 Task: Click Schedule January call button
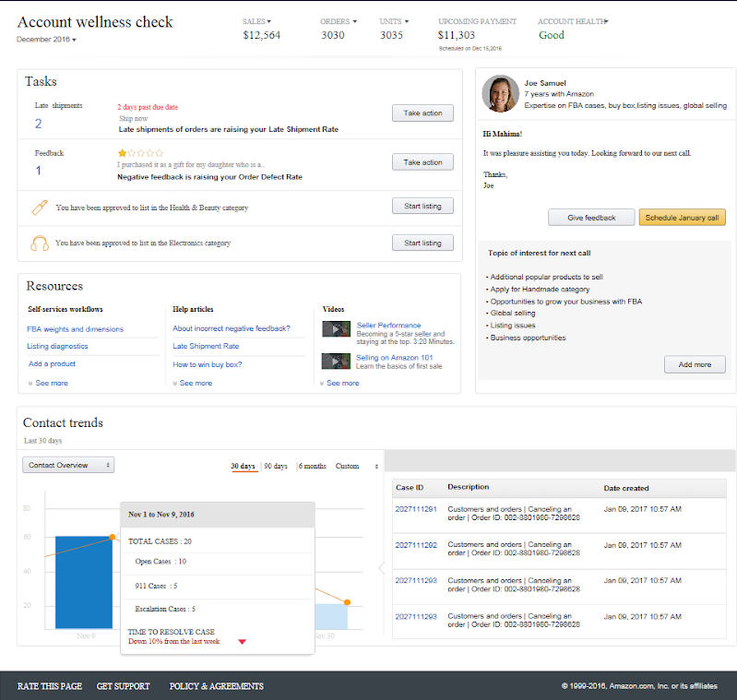[x=682, y=218]
